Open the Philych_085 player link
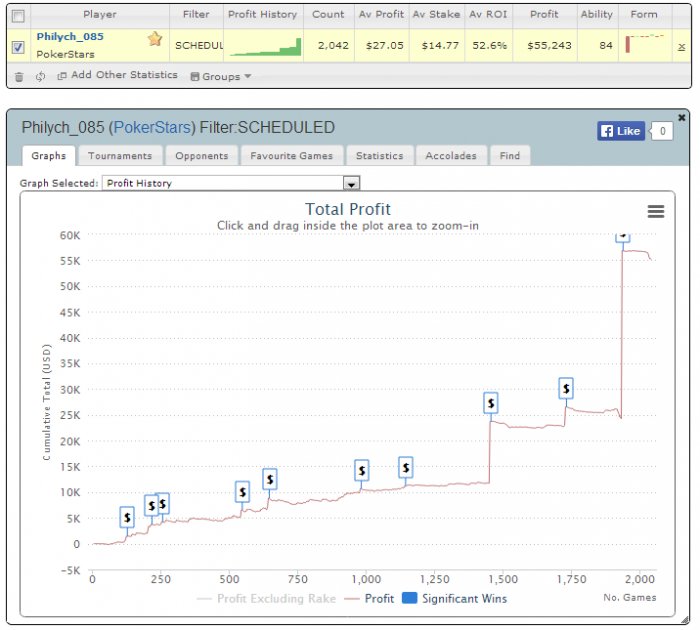700x630 pixels. pyautogui.click(x=69, y=36)
